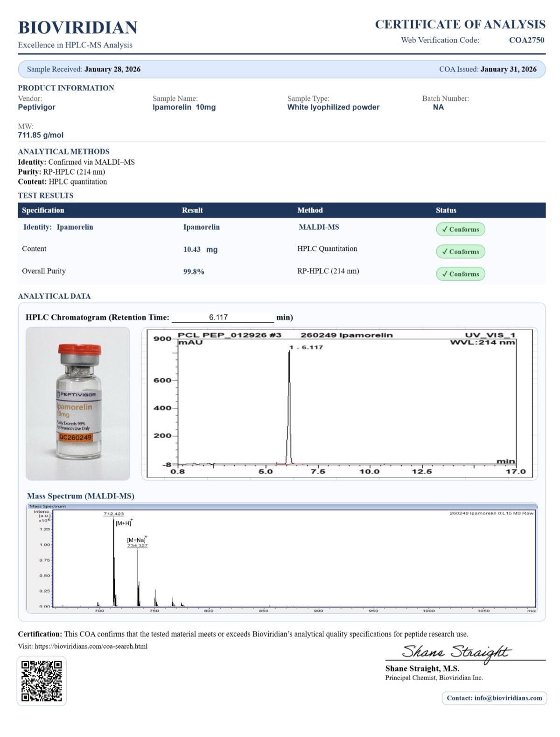Click the [M+Na]+ 734.327 peak label
This screenshot has height=737, width=560.
(x=137, y=543)
